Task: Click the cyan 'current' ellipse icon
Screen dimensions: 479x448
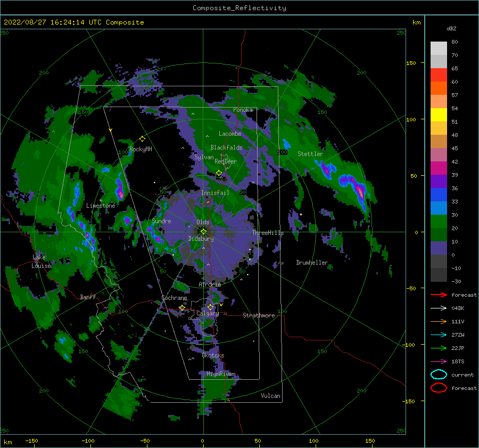Action: click(439, 374)
